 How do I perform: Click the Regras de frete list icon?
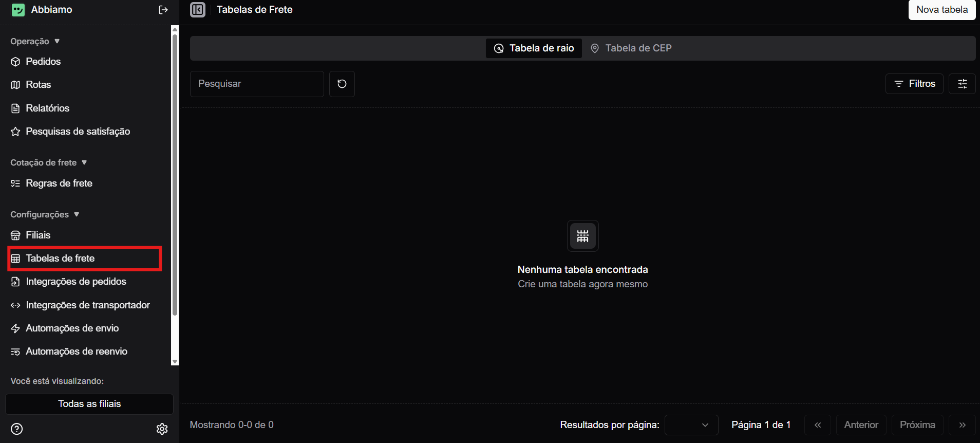coord(15,183)
